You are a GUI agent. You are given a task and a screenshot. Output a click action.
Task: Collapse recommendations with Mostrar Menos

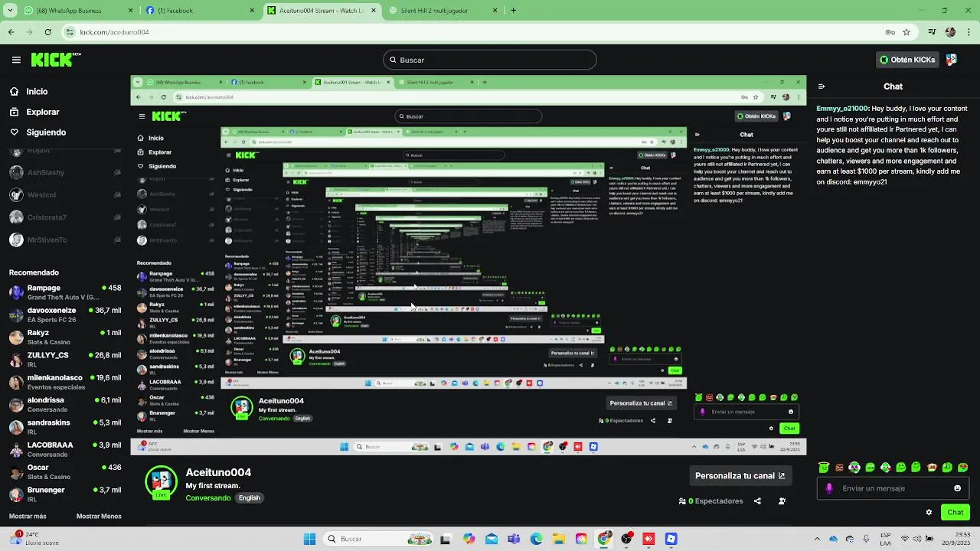click(x=99, y=516)
